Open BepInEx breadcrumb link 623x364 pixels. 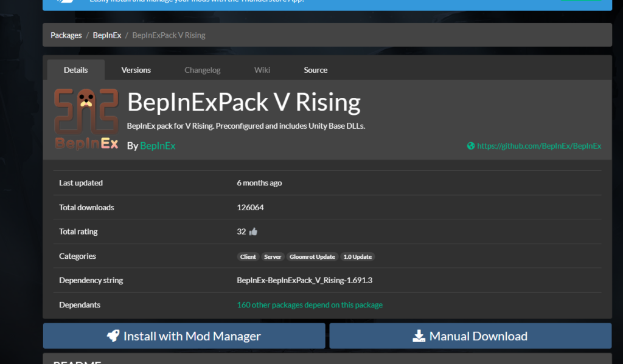(x=107, y=35)
